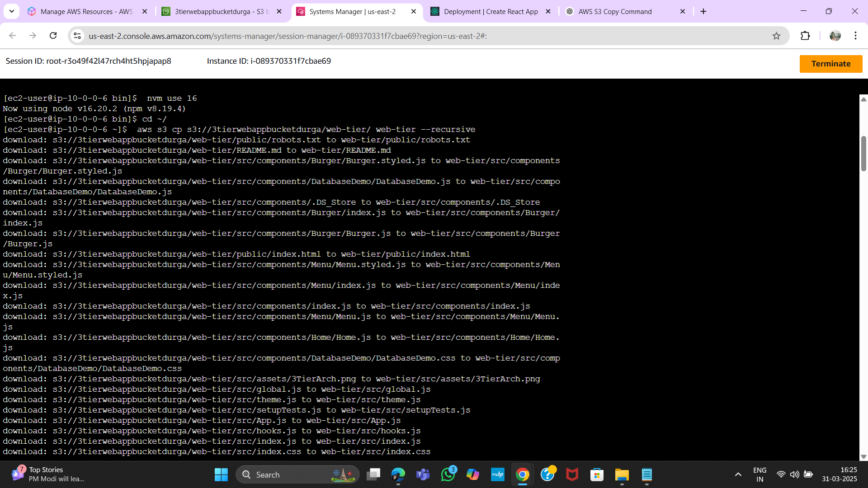Open McAfee from the taskbar

(572, 474)
